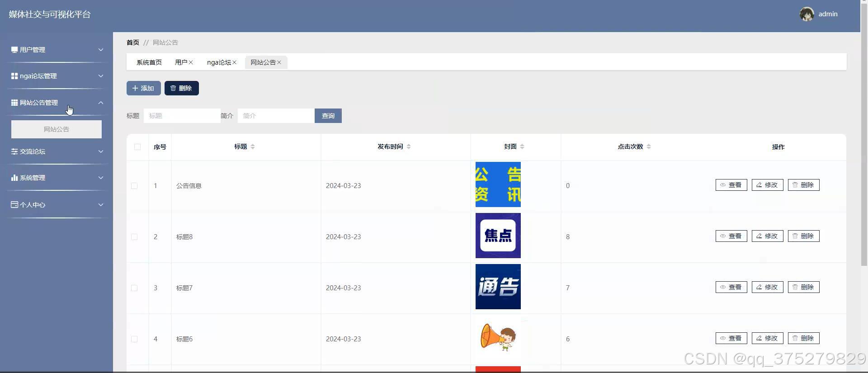Screen dimensions: 868x373
Task: Close the nga论坛 tab with its X
Action: [x=234, y=62]
